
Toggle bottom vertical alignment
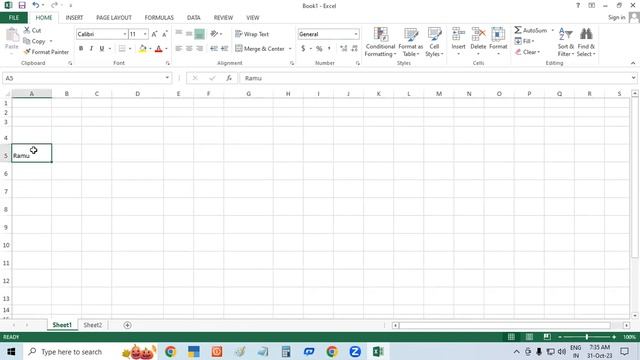coord(199,34)
